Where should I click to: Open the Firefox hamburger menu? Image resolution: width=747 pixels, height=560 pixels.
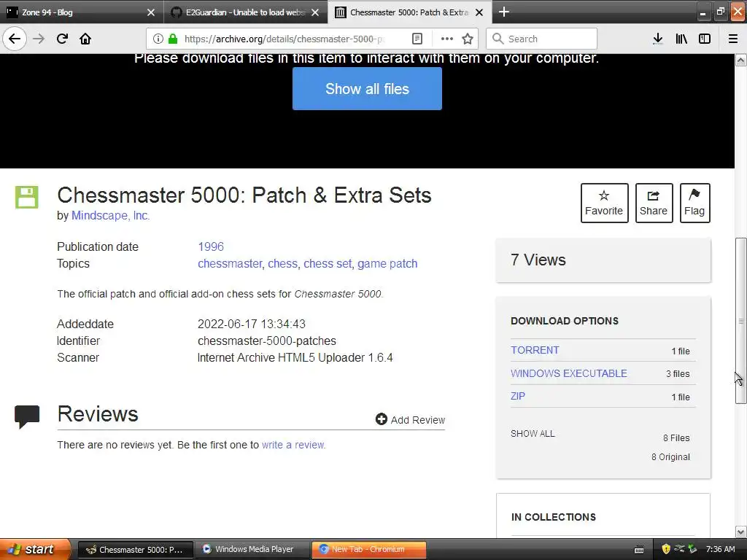point(732,39)
